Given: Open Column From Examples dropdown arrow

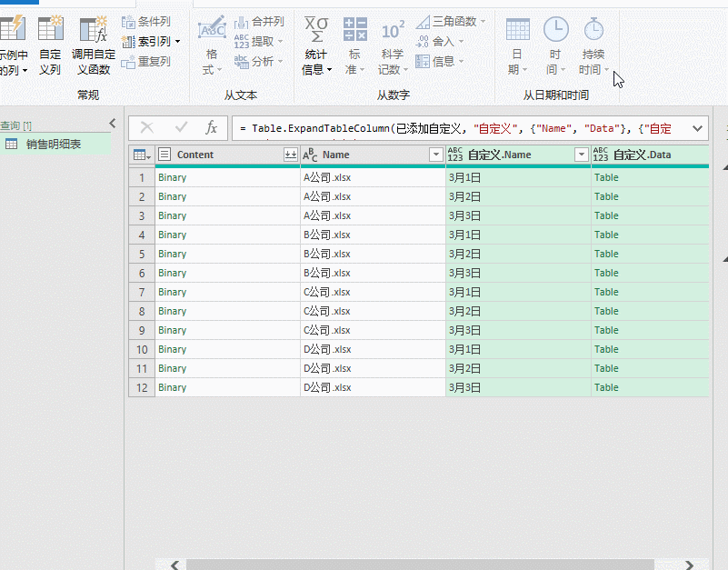Looking at the screenshot, I should [x=25, y=71].
